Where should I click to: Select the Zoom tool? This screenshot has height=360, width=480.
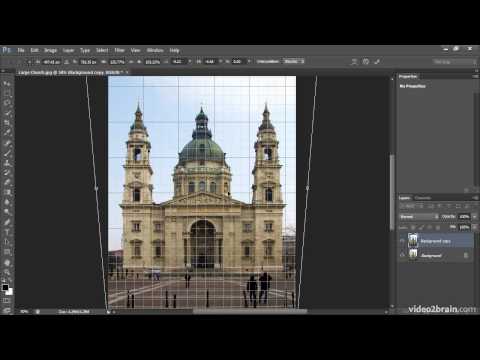(x=7, y=272)
